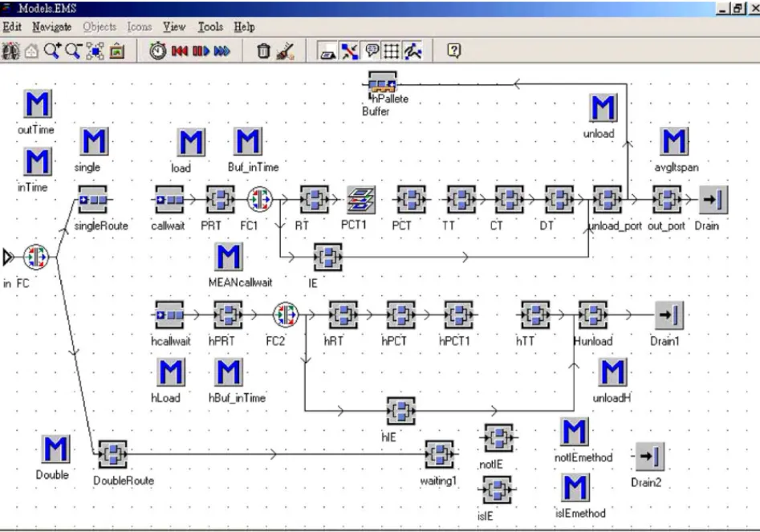The image size is (760, 532).
Task: Click the binoculars find icon in toolbar
Action: point(10,51)
